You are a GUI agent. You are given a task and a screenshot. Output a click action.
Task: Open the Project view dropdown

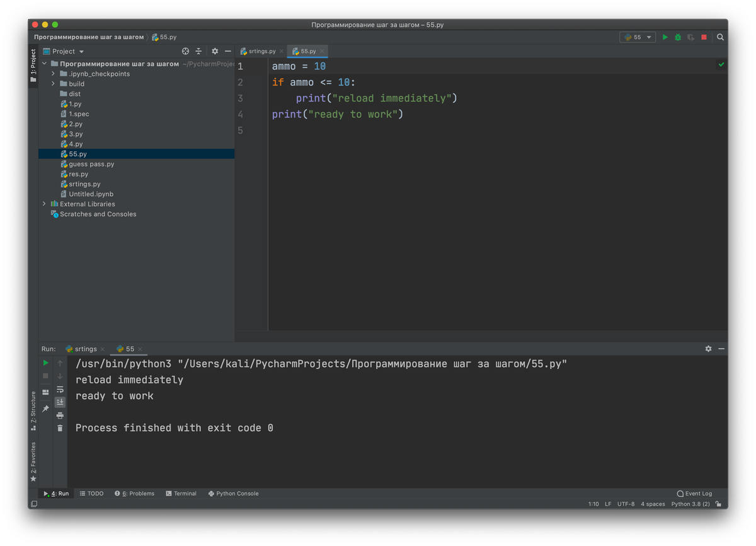point(64,51)
